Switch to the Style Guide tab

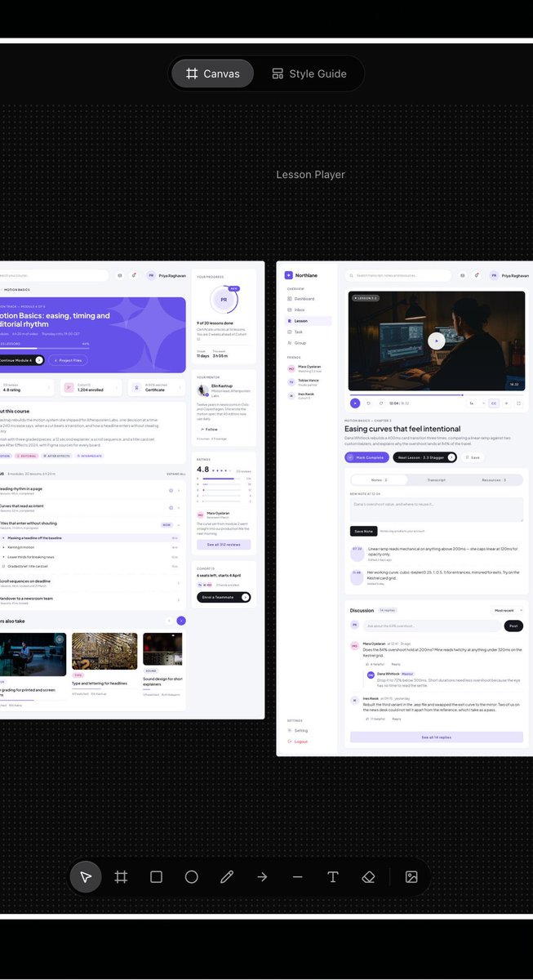click(309, 73)
